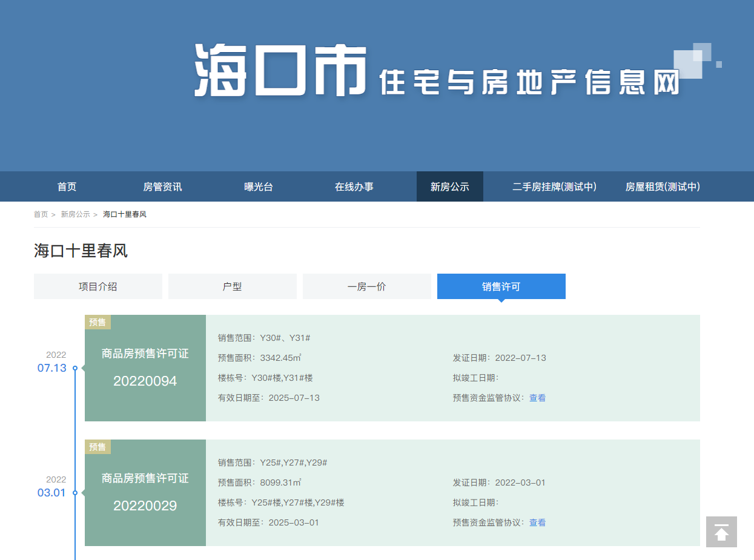Image resolution: width=754 pixels, height=560 pixels.
Task: Select 在线办事 in the navigation bar
Action: (x=354, y=187)
